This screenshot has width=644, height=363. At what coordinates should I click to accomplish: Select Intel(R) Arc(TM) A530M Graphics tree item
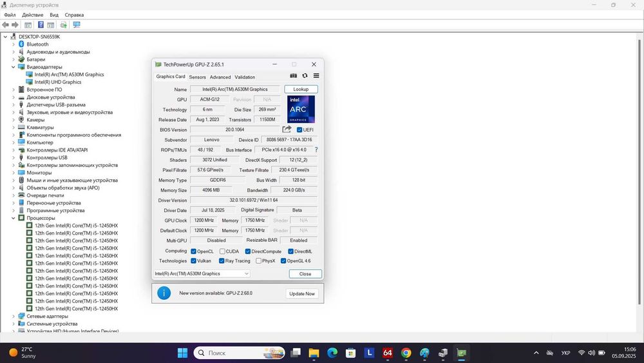pyautogui.click(x=69, y=74)
